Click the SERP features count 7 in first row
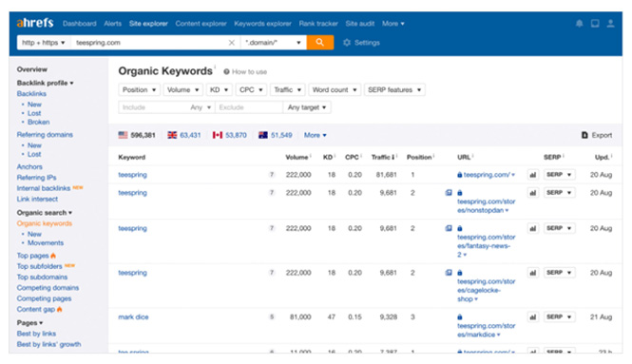This screenshot has width=632, height=364. (x=272, y=175)
